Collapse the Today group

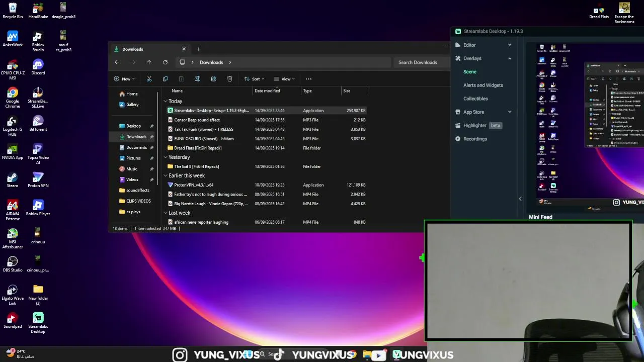click(165, 101)
